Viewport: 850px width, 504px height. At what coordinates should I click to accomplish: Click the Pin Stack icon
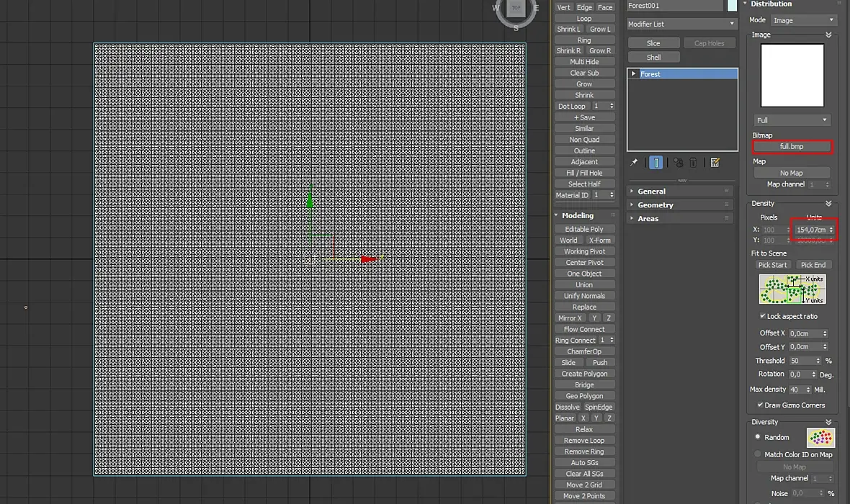634,163
